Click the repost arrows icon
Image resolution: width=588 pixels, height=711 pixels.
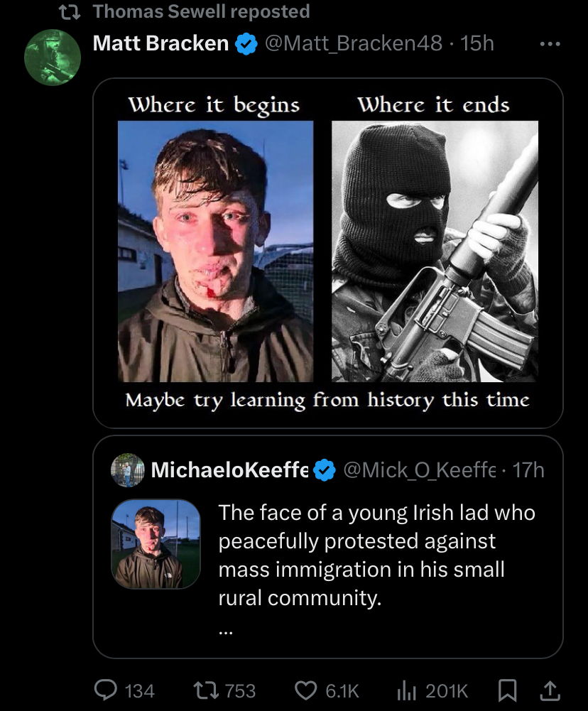(x=206, y=690)
